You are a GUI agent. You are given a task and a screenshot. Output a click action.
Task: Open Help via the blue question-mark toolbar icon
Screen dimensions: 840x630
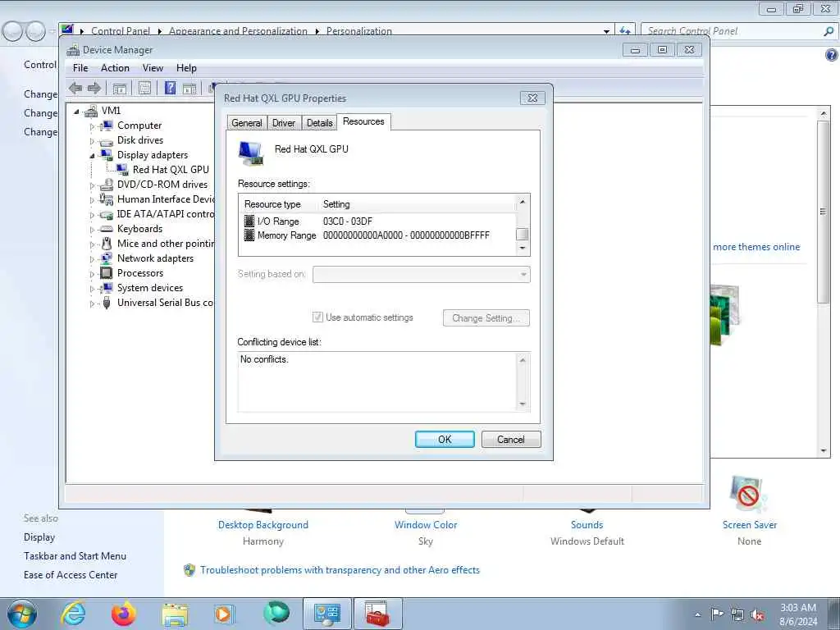[x=170, y=88]
